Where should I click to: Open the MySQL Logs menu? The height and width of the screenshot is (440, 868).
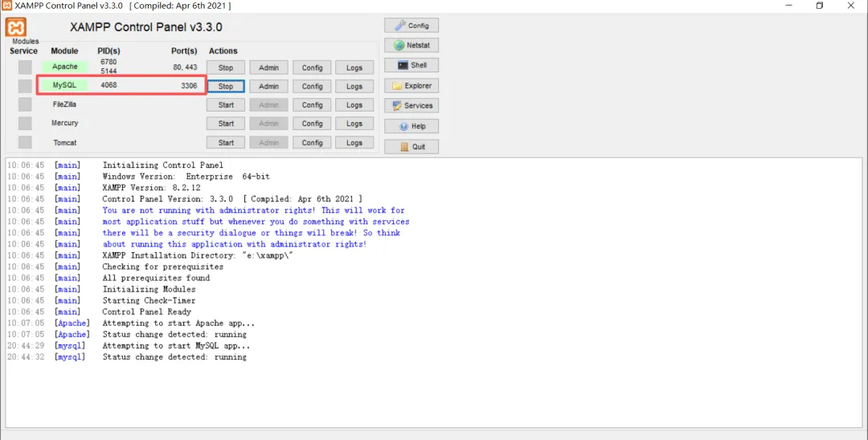tap(354, 86)
